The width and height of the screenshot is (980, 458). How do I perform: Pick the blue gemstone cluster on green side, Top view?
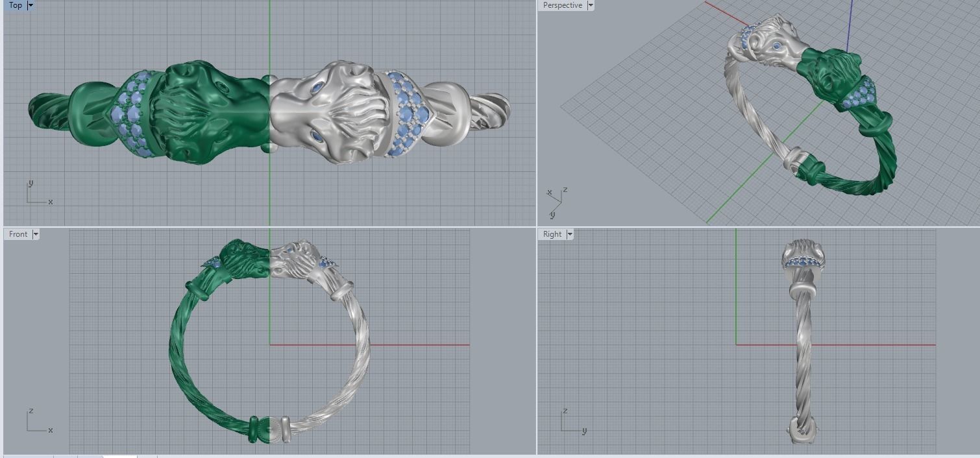[x=133, y=115]
